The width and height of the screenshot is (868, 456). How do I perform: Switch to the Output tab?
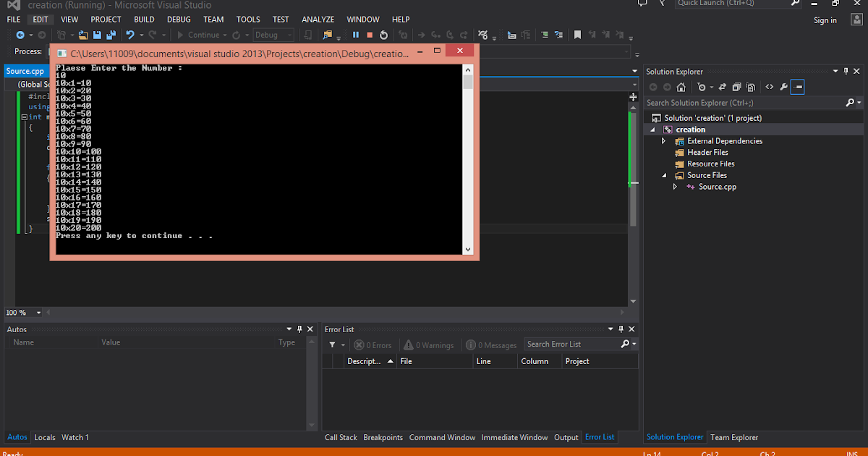click(566, 437)
